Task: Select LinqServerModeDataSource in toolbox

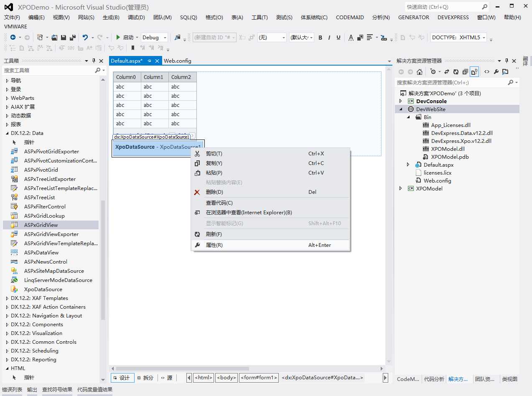Action: (58, 280)
